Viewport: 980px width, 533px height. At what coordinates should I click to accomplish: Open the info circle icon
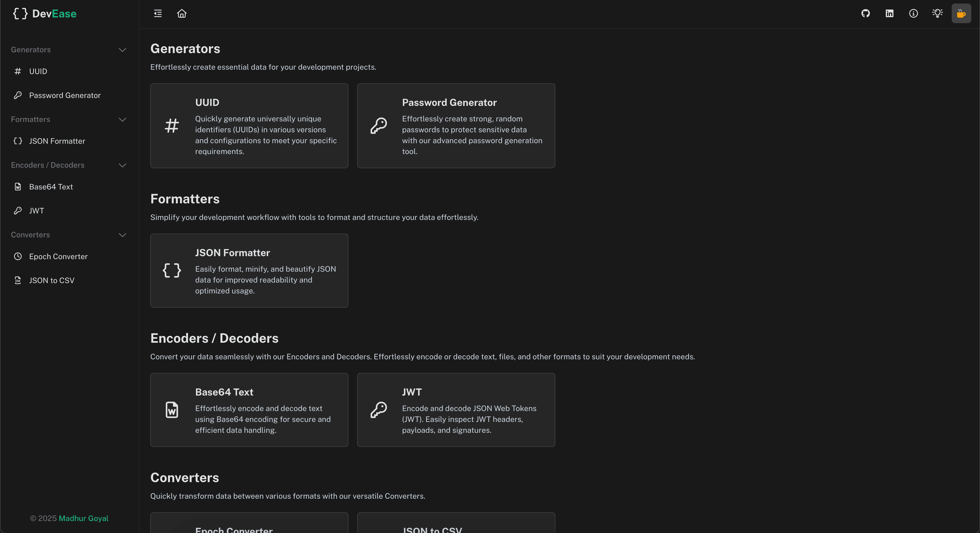(913, 14)
